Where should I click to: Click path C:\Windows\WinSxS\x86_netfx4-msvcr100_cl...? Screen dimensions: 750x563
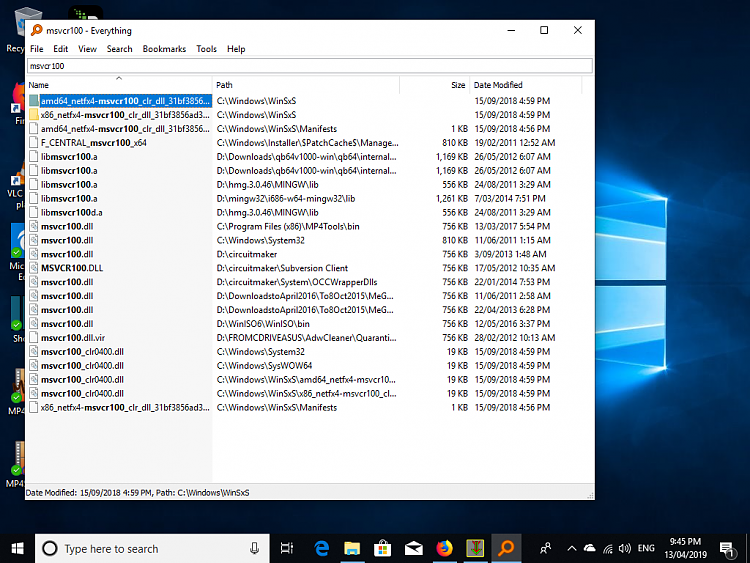pyautogui.click(x=306, y=393)
